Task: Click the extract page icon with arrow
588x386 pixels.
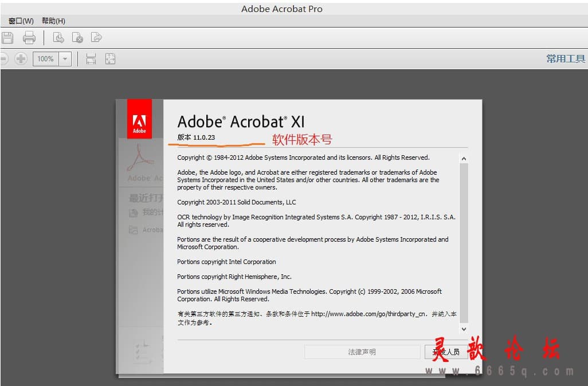Action: pos(96,37)
